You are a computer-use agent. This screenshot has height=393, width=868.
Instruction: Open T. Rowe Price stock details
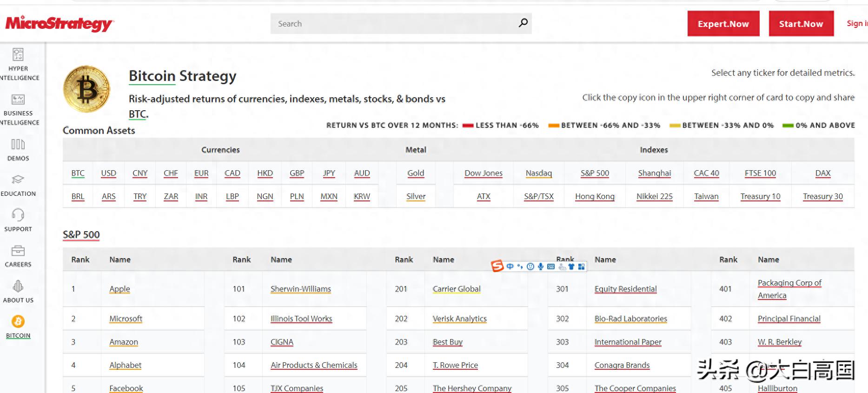point(455,365)
